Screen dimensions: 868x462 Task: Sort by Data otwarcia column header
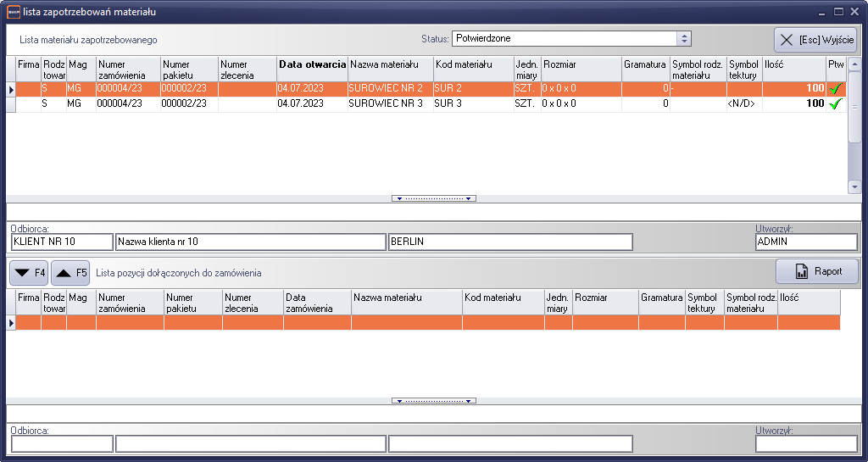[x=312, y=64]
